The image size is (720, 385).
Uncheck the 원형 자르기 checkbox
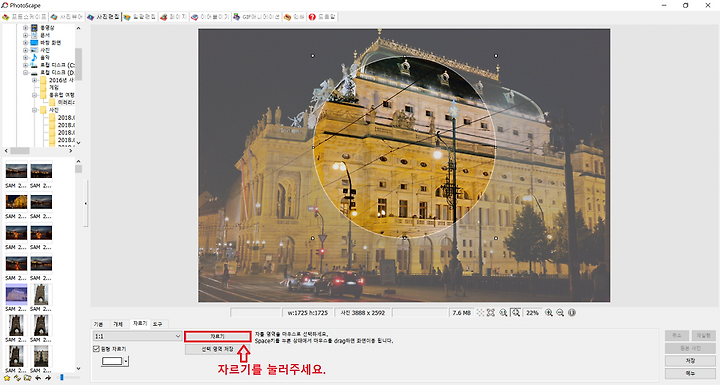click(x=96, y=349)
